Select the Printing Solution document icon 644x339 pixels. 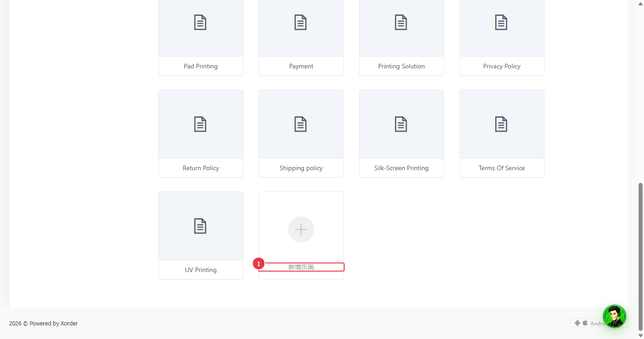(x=401, y=23)
